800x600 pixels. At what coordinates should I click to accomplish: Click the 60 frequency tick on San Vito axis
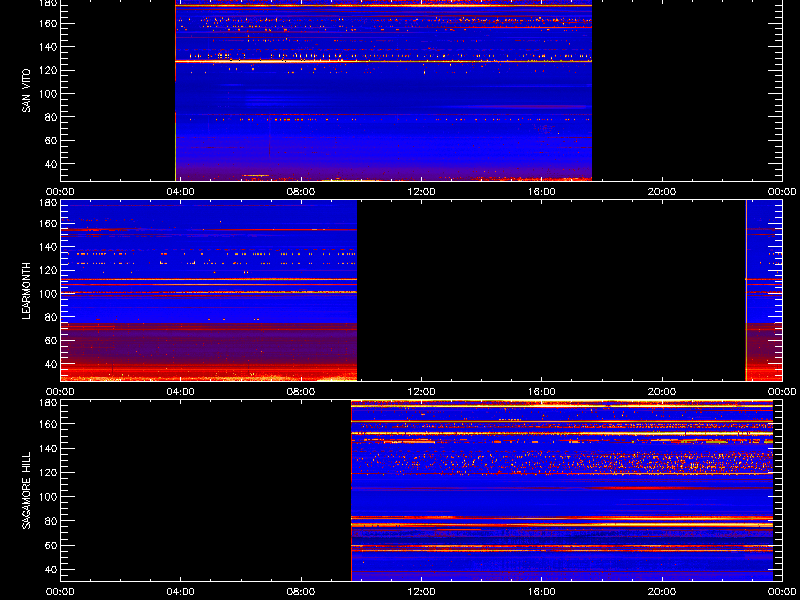click(51, 140)
